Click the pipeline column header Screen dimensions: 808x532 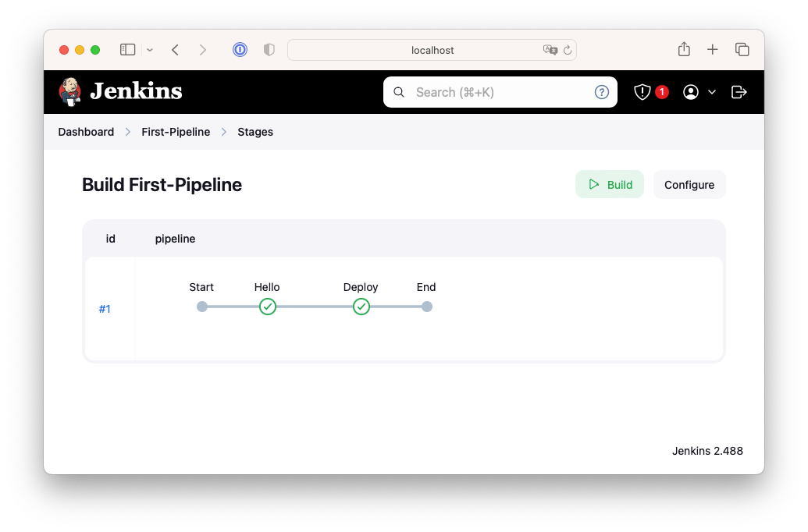tap(175, 239)
